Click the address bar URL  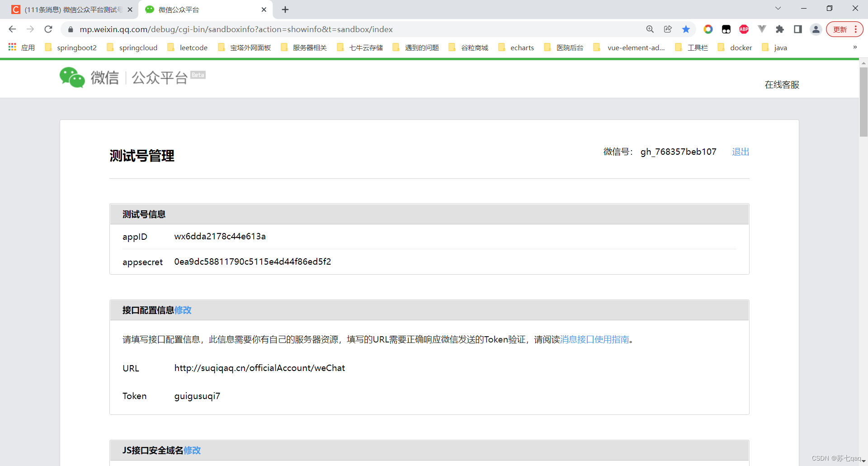click(236, 29)
